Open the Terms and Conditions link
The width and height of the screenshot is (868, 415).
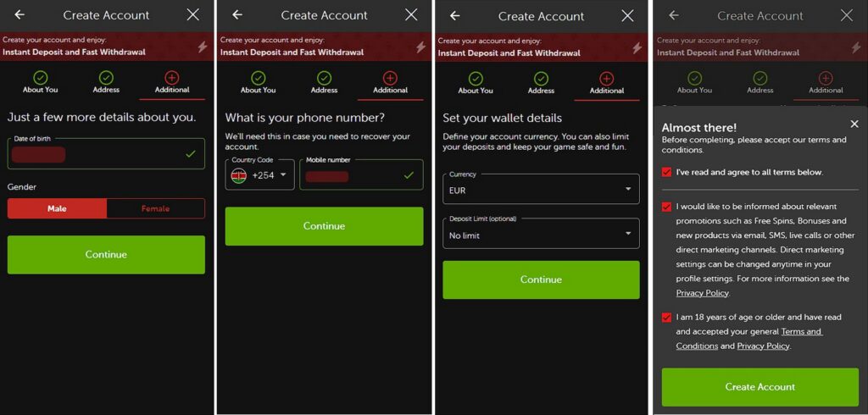point(801,332)
